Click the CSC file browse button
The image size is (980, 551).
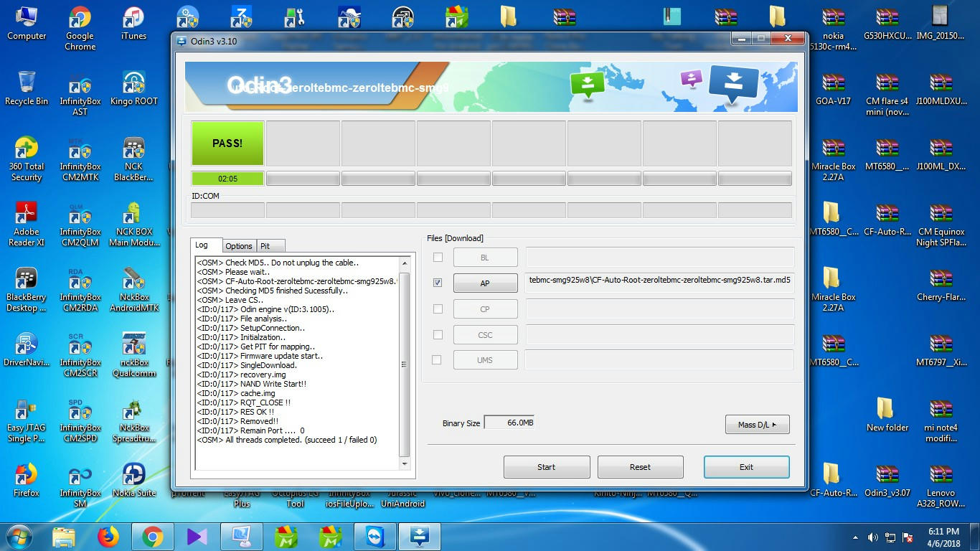485,334
